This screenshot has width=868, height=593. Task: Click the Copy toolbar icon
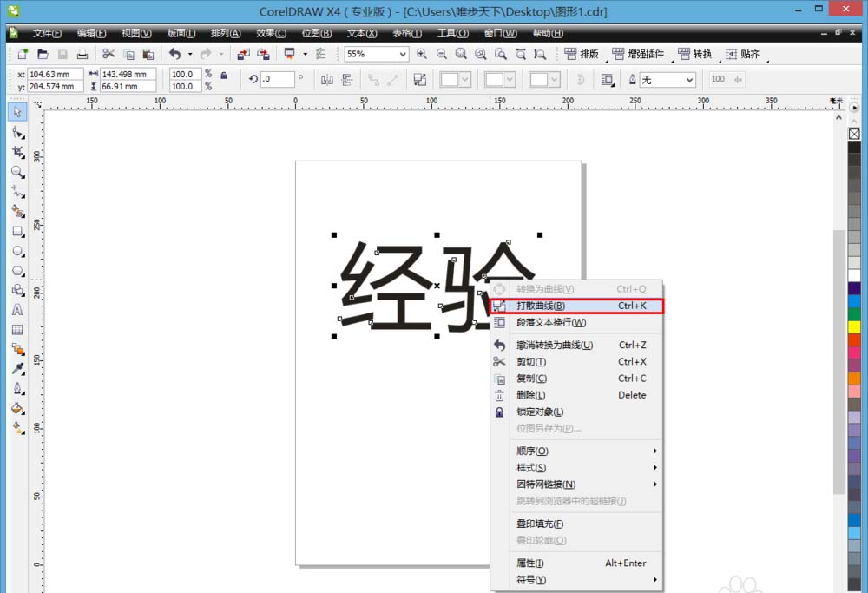pos(128,54)
